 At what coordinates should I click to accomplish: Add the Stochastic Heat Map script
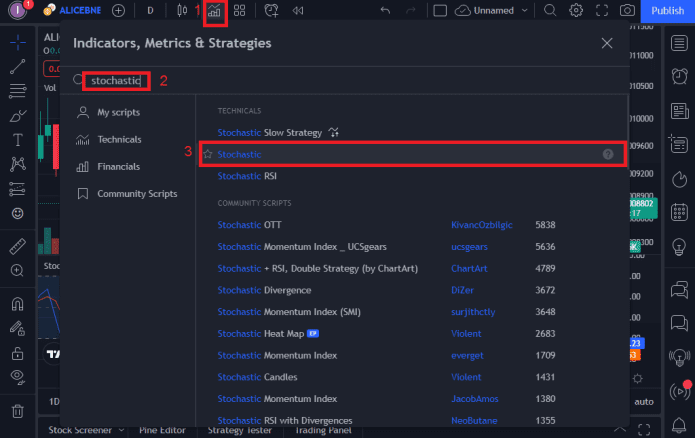(261, 333)
